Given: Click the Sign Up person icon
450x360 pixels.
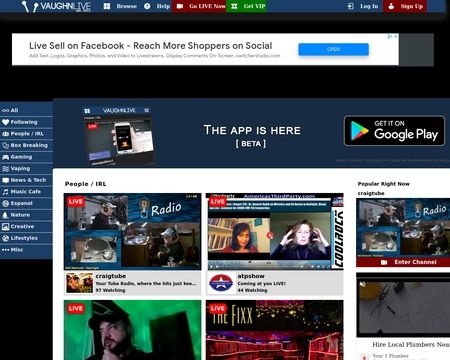Looking at the screenshot, I should coord(391,6).
